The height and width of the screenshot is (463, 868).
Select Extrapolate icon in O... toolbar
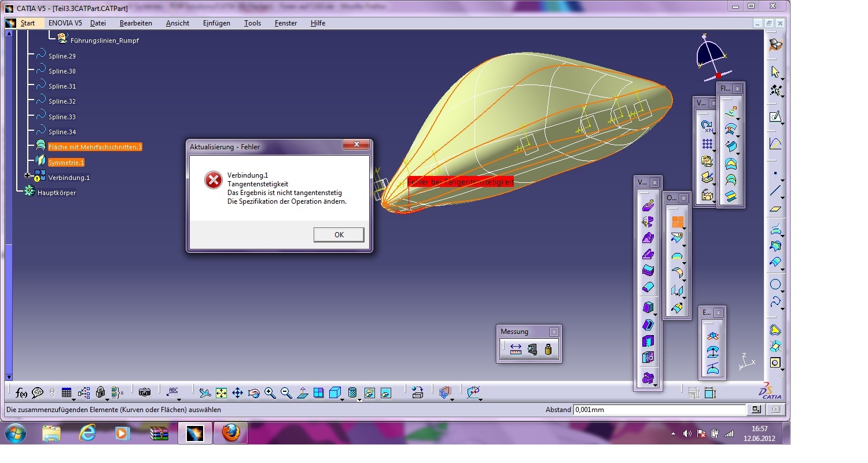pyautogui.click(x=676, y=308)
